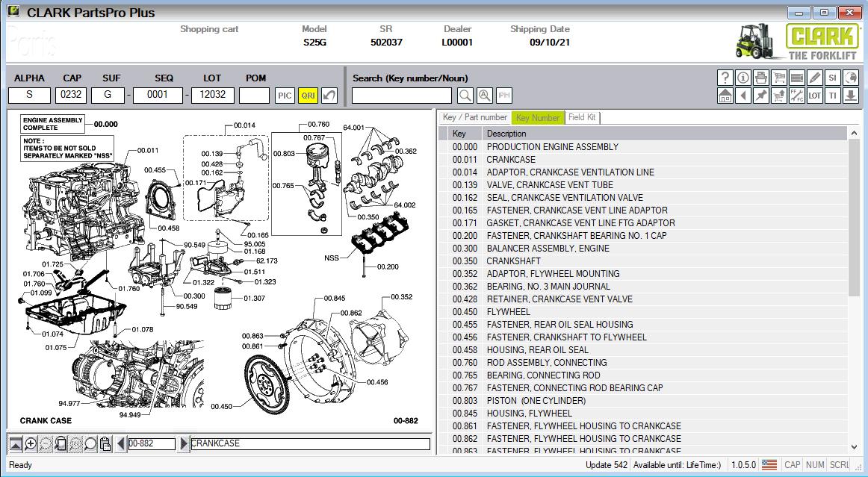
Task: Toggle the PIC button
Action: (285, 96)
